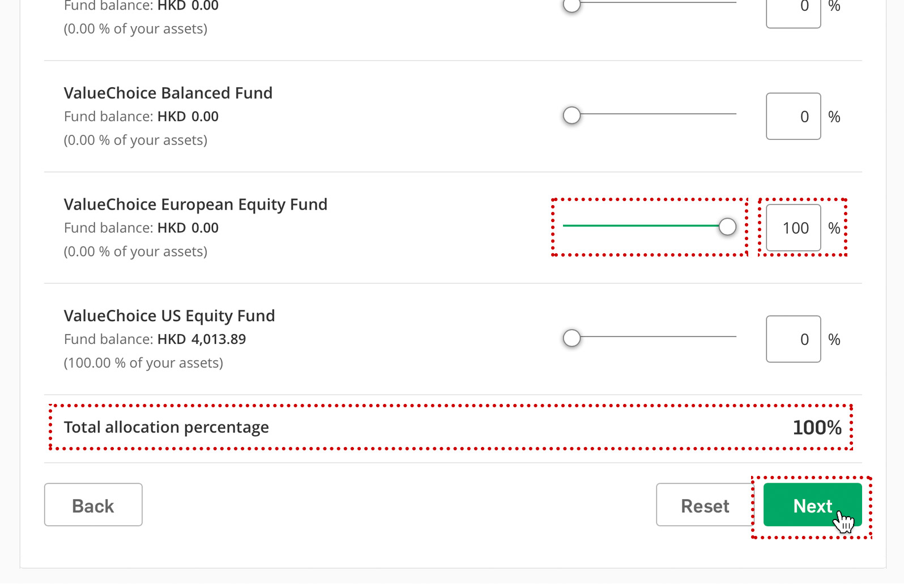Click the Total allocation percentage label
Image resolution: width=904 pixels, height=588 pixels.
click(167, 427)
